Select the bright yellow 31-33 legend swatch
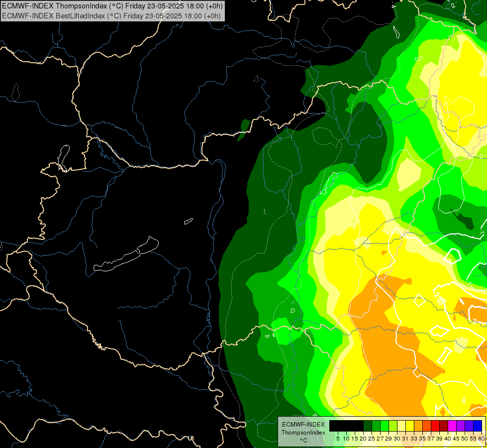Screen dimensions: 487x448 point(410,426)
